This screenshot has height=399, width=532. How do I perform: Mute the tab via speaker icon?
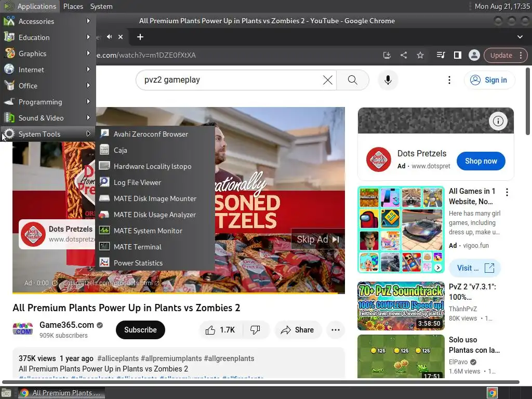tap(109, 37)
